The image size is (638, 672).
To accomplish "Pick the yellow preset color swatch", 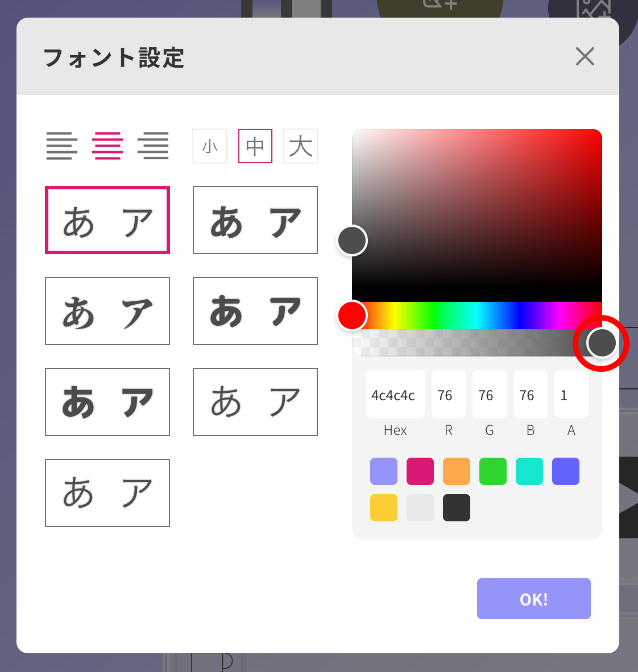I will coord(384,508).
